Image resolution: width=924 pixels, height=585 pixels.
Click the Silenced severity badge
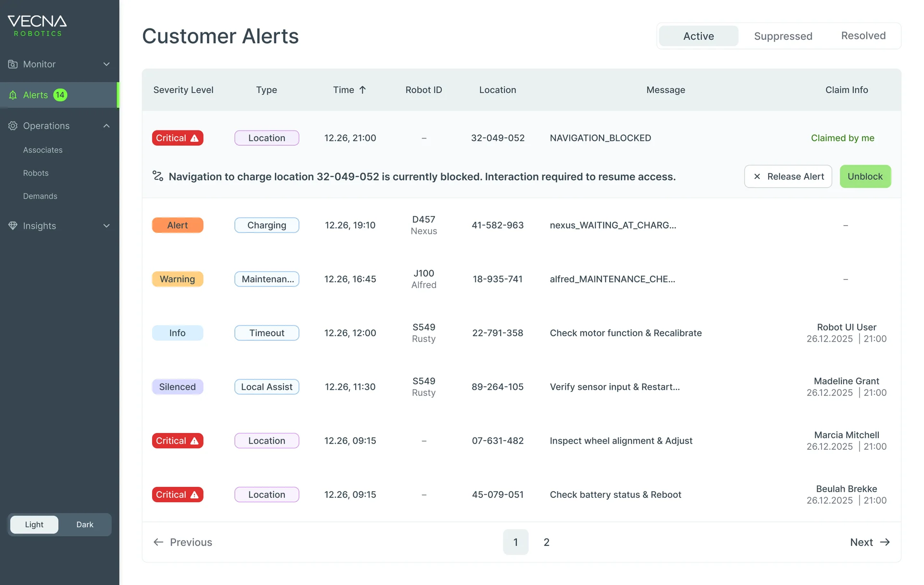[178, 387]
